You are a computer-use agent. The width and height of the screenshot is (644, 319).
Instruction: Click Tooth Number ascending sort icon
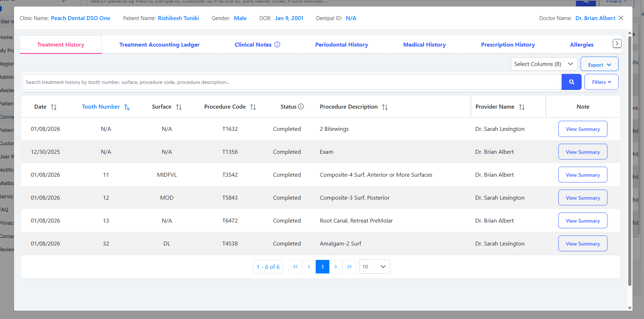pyautogui.click(x=127, y=107)
